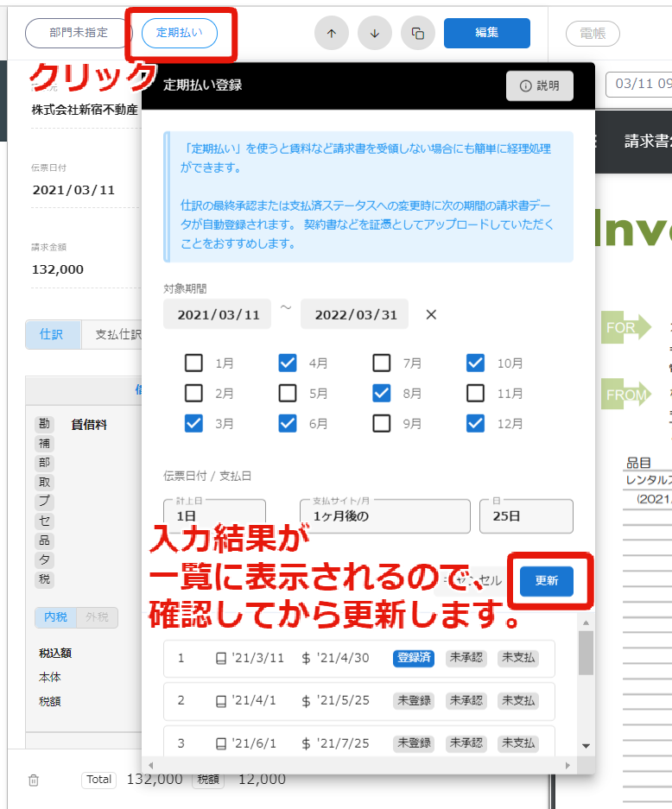Viewport: 672px width, 809px height.
Task: Click the 部 field label icon
Action: pos(44,462)
